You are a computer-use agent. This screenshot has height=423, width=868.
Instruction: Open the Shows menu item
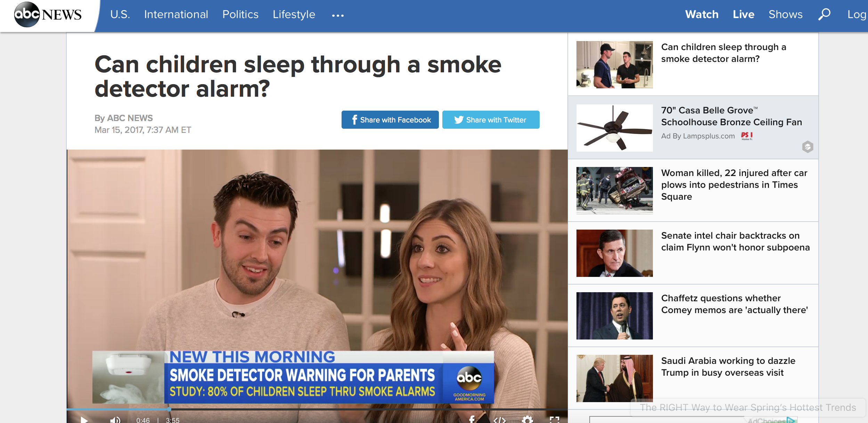coord(786,15)
